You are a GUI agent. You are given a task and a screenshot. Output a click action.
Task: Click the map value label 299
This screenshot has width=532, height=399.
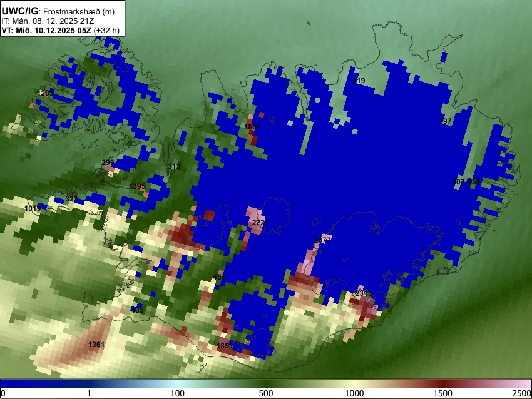point(108,163)
